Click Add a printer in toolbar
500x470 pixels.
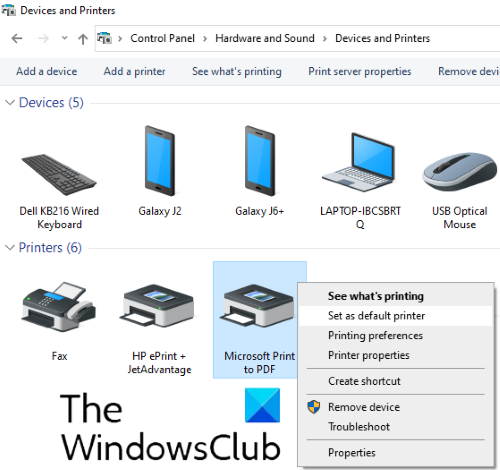coord(134,71)
